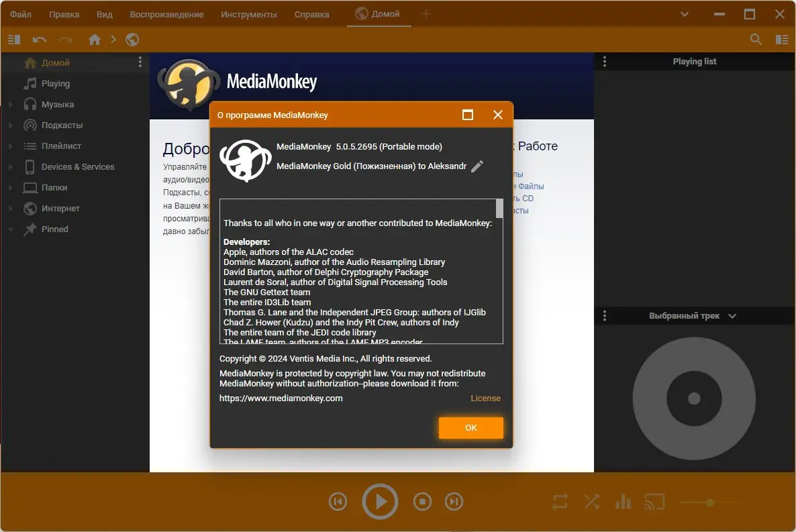Open the Выбранный трек panel options menu

coord(604,316)
